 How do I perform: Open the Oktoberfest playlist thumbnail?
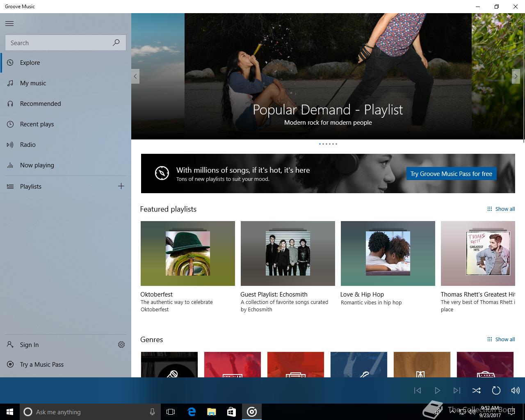[x=188, y=253]
